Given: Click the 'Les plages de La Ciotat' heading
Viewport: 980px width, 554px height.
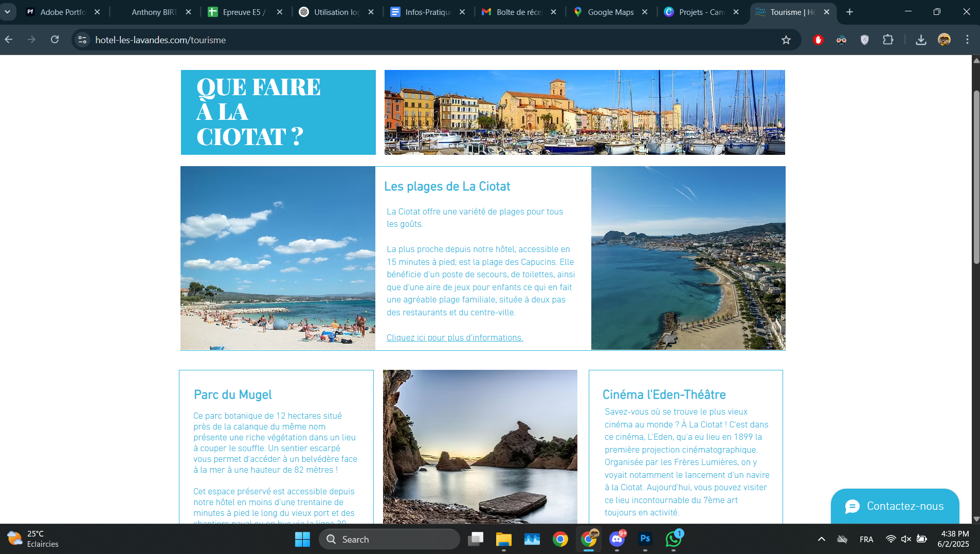Looking at the screenshot, I should click(x=447, y=186).
